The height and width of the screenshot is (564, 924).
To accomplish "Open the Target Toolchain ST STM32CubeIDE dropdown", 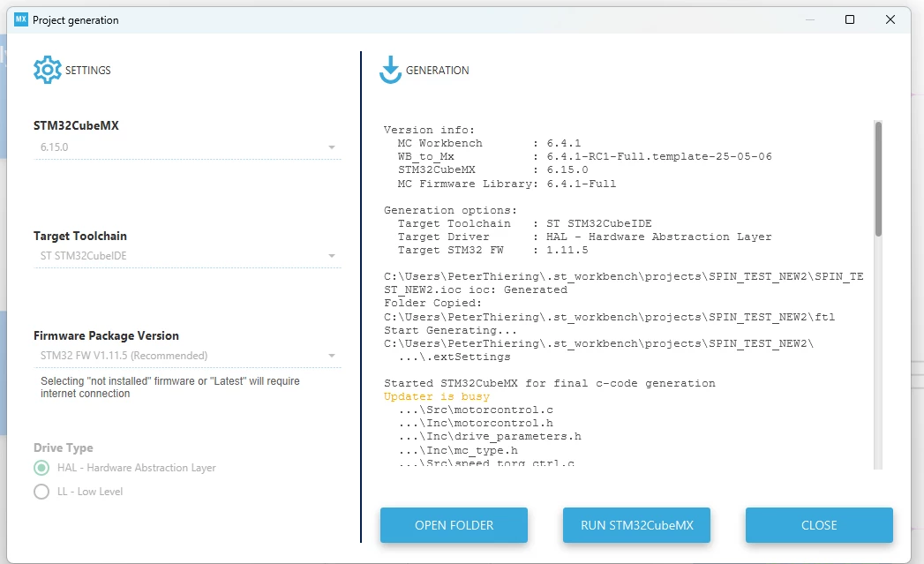I will (187, 256).
